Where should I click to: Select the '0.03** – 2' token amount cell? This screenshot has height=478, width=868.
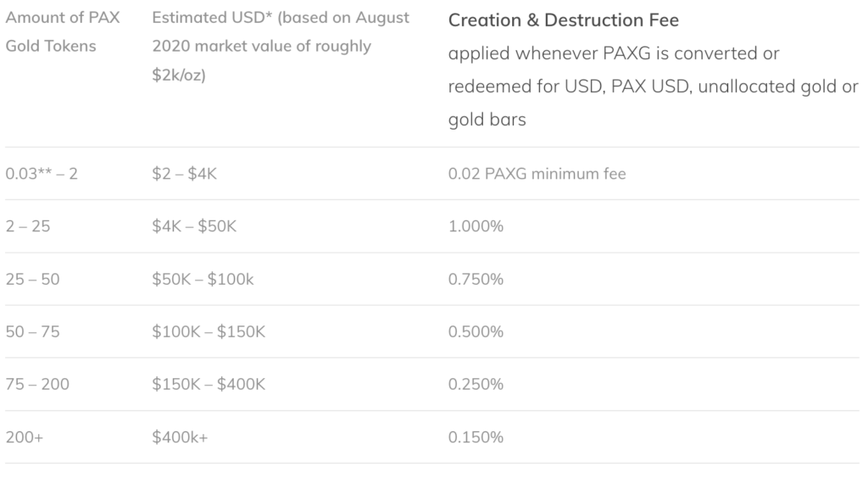click(x=42, y=174)
